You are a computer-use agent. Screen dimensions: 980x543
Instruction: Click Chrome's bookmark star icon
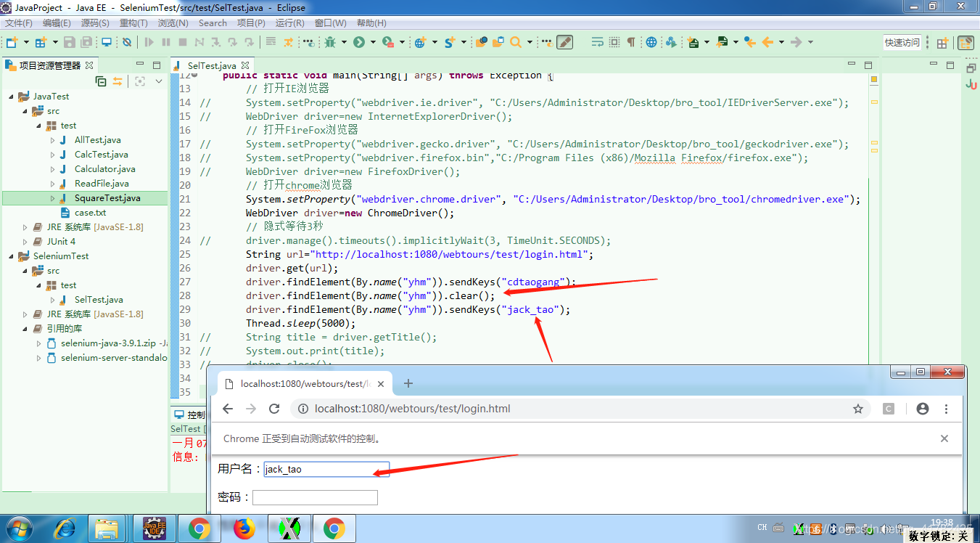click(858, 409)
